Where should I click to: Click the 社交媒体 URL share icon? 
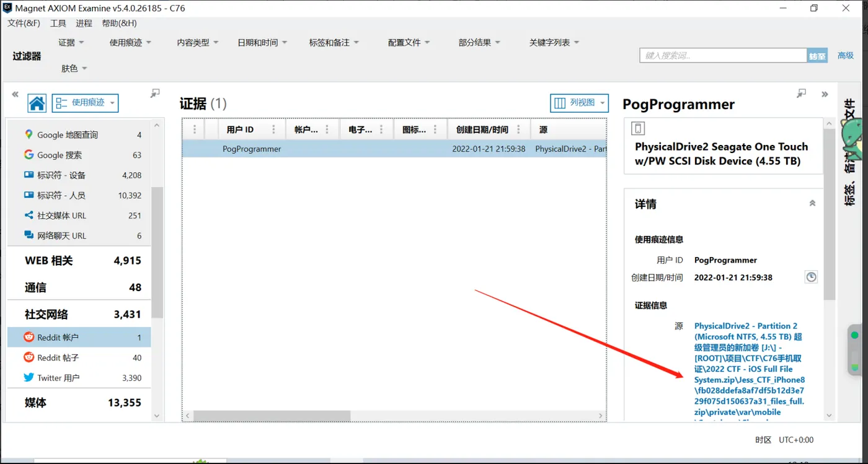[29, 215]
